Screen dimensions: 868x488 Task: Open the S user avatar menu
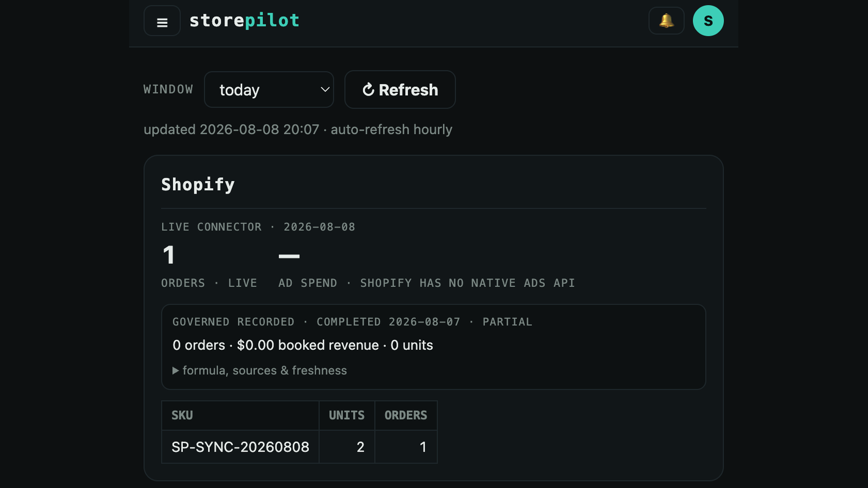pyautogui.click(x=708, y=21)
